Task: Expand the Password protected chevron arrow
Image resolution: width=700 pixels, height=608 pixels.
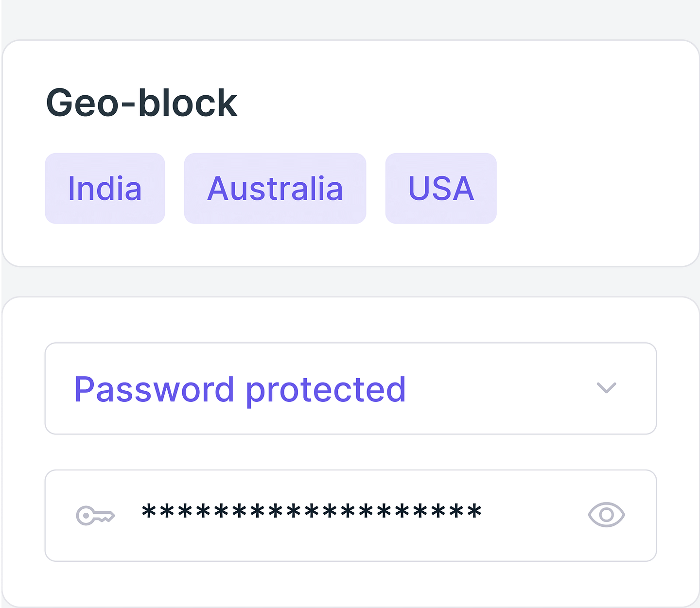Action: [606, 388]
